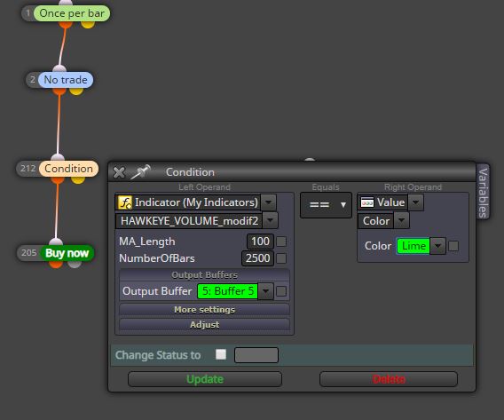This screenshot has height=420, width=504.
Task: Click gray output connector of Buy now
Action: click(75, 265)
